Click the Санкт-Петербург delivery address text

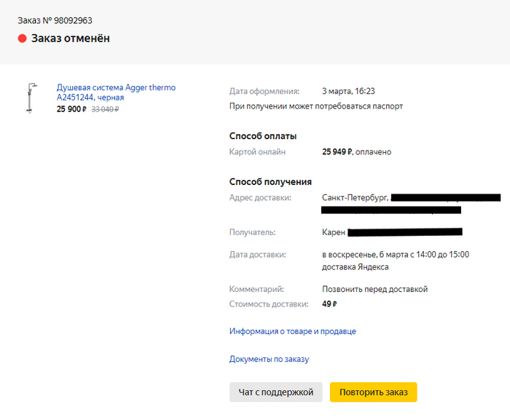pyautogui.click(x=355, y=198)
